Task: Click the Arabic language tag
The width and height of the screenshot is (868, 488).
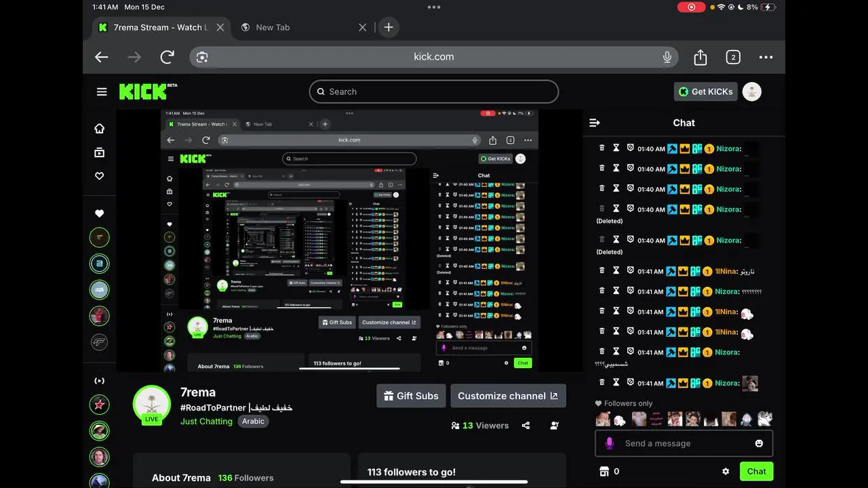Action: 253,421
